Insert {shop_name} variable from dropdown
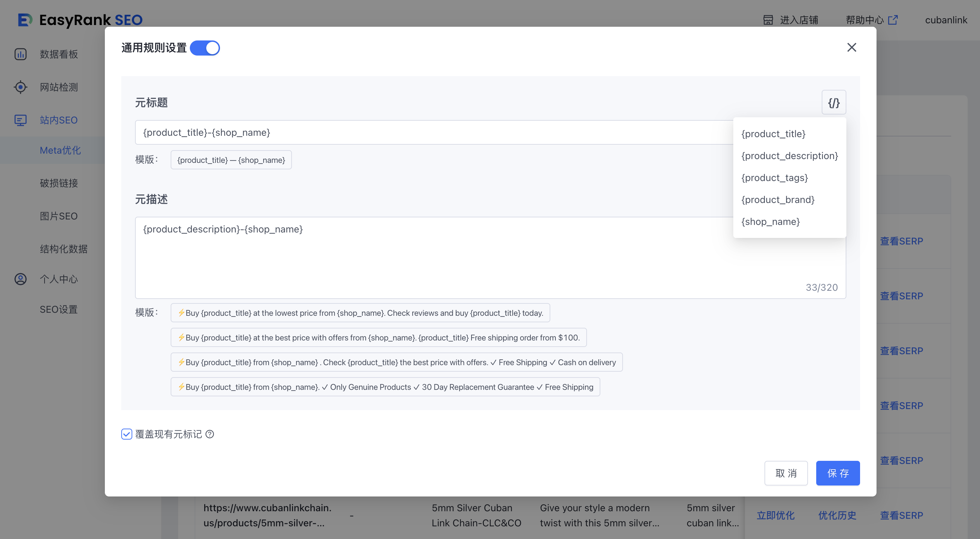Screen dimensions: 980x539 click(x=770, y=221)
